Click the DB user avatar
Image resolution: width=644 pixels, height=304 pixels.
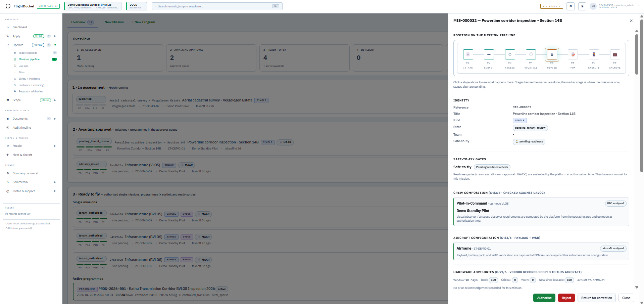(593, 6)
